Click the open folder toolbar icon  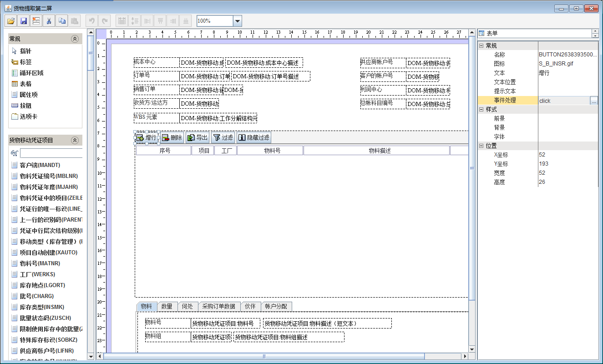click(11, 21)
